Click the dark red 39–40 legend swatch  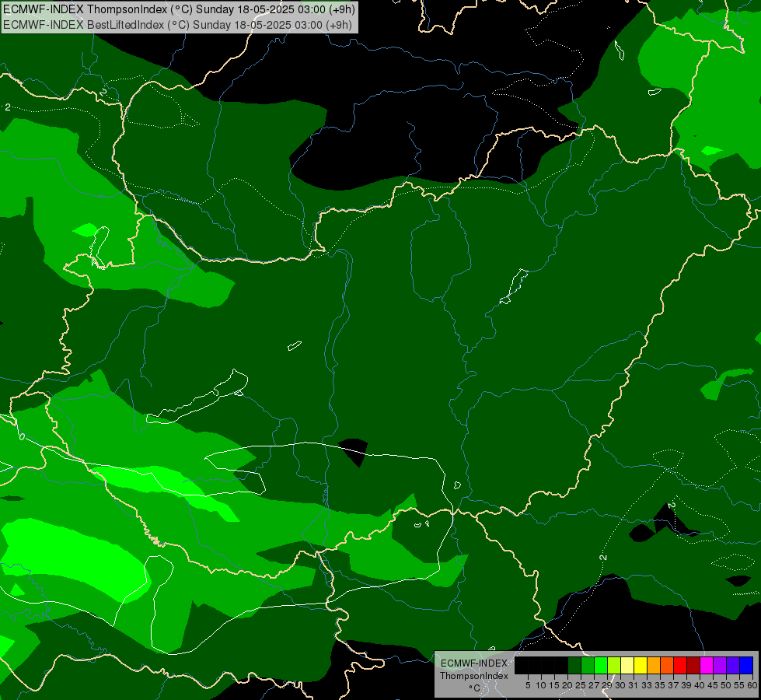(693, 665)
